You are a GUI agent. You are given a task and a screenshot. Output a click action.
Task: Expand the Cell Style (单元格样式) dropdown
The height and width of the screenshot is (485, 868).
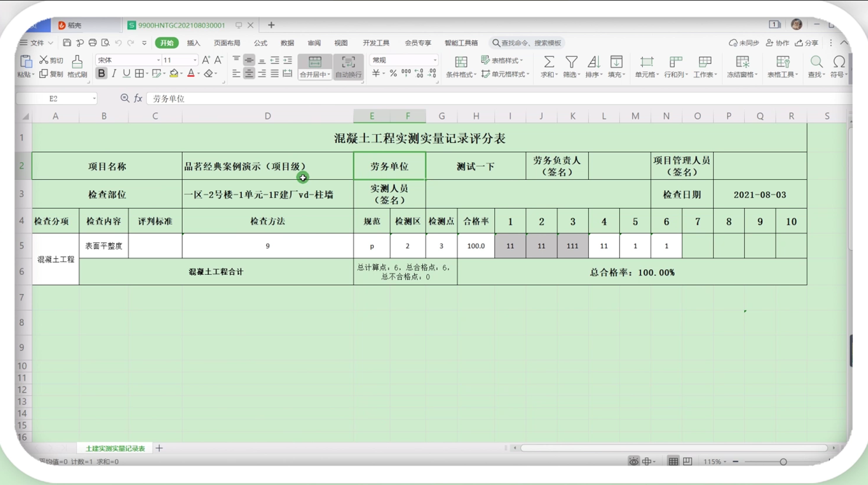tap(528, 74)
